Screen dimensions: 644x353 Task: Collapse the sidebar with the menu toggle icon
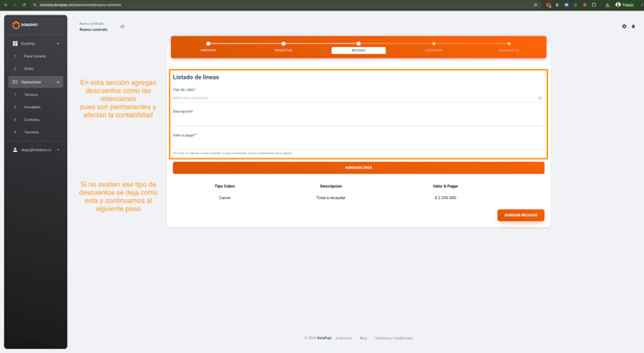(122, 27)
